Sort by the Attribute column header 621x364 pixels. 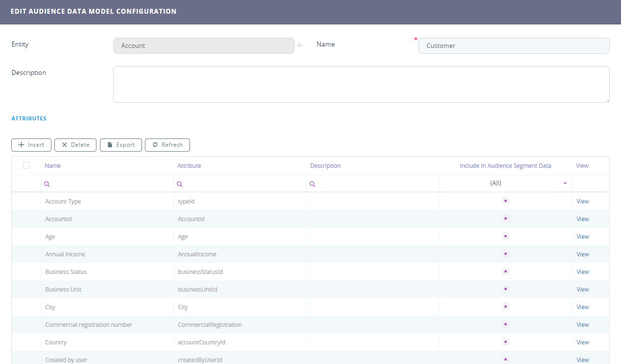click(x=189, y=166)
